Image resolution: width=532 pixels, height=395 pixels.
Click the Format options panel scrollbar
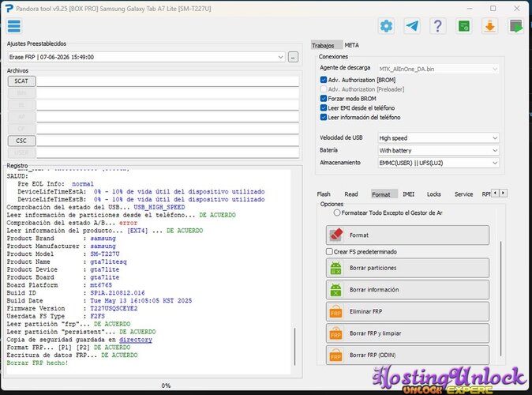[500, 299]
